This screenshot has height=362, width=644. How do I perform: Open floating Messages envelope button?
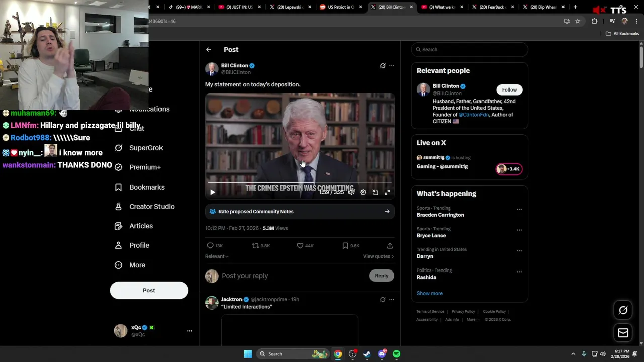[623, 333]
